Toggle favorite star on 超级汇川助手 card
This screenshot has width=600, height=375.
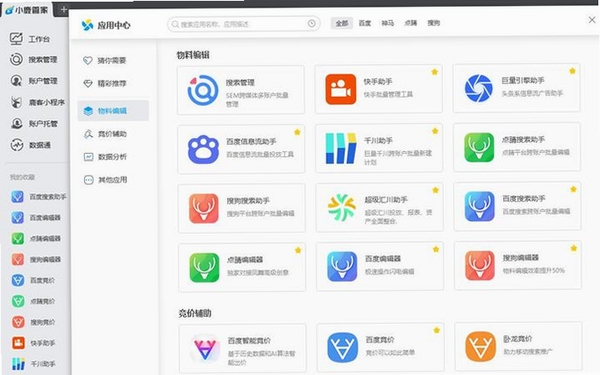435,190
